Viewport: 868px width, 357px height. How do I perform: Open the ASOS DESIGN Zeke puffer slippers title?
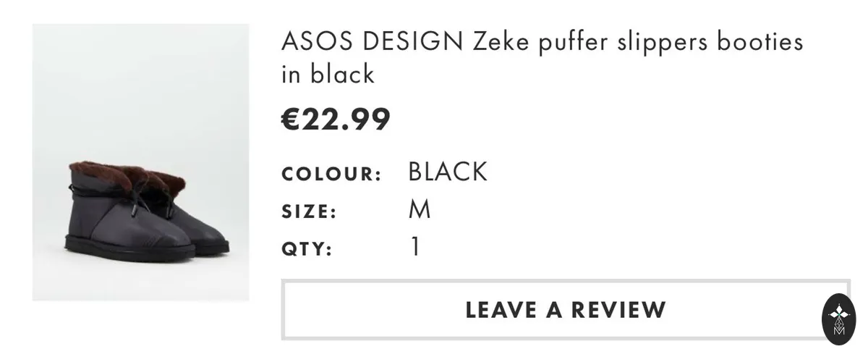click(x=542, y=57)
